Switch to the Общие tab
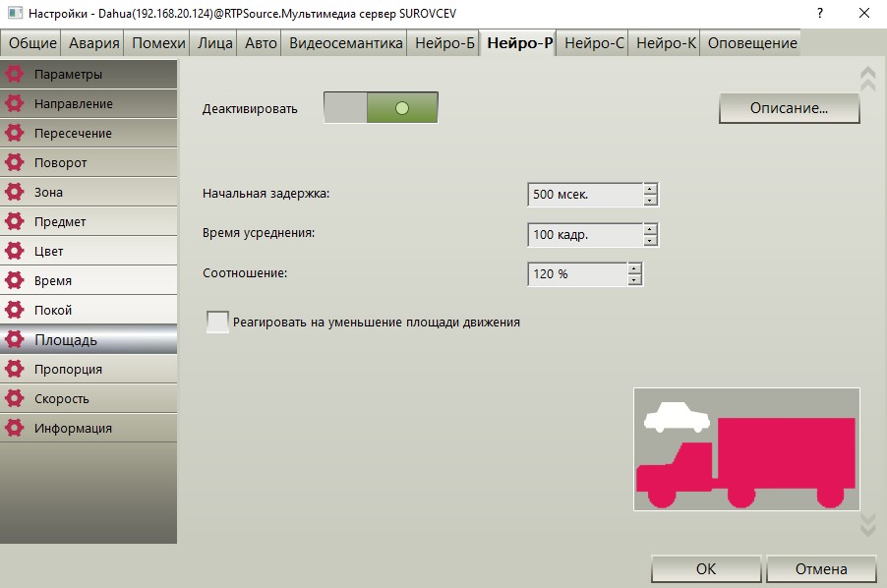Image resolution: width=887 pixels, height=588 pixels. pyautogui.click(x=32, y=43)
